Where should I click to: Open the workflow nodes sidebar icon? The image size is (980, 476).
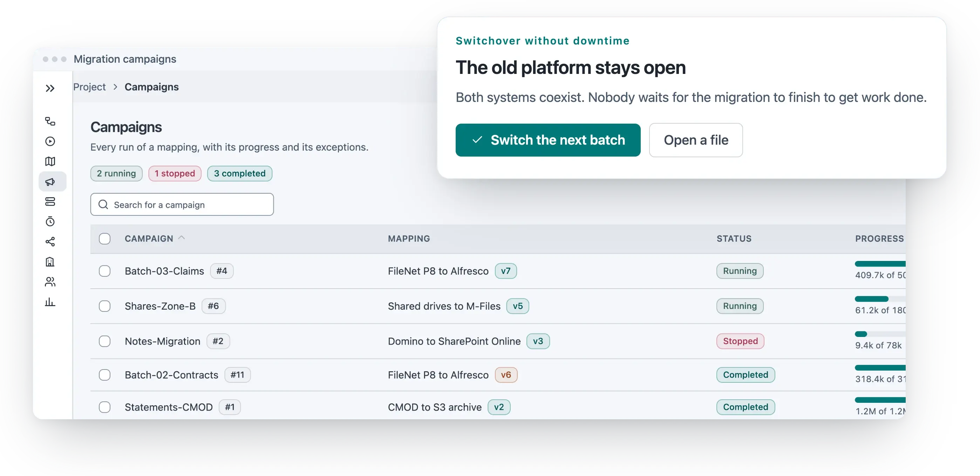(50, 121)
